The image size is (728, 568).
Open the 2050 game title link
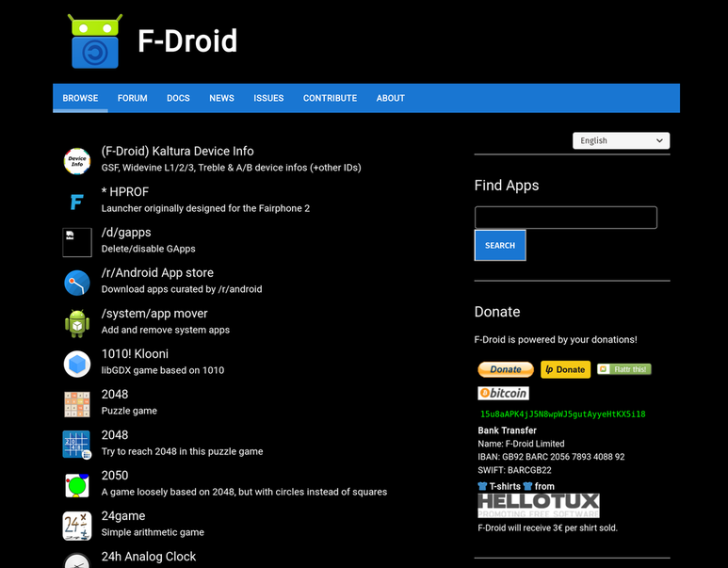click(115, 476)
